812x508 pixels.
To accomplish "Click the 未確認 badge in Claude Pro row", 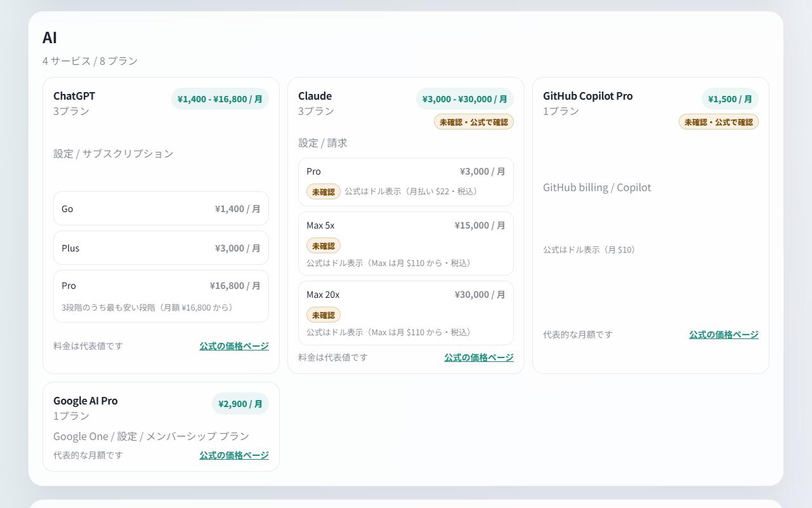I will pyautogui.click(x=324, y=192).
